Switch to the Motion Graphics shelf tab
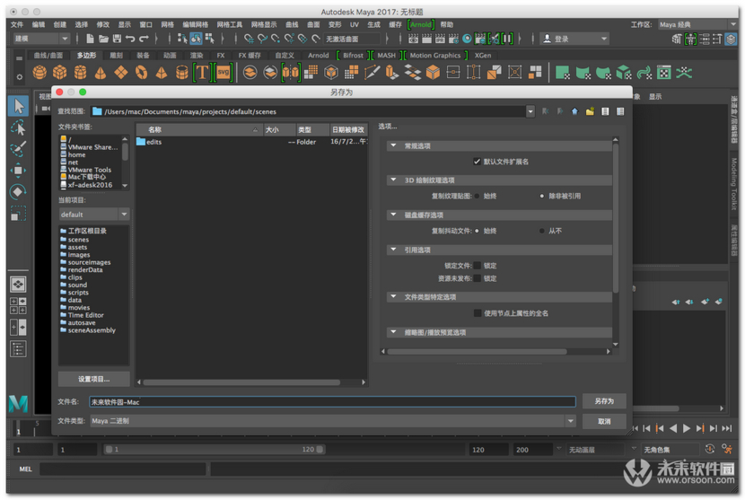This screenshot has height=500, width=745. pyautogui.click(x=435, y=55)
